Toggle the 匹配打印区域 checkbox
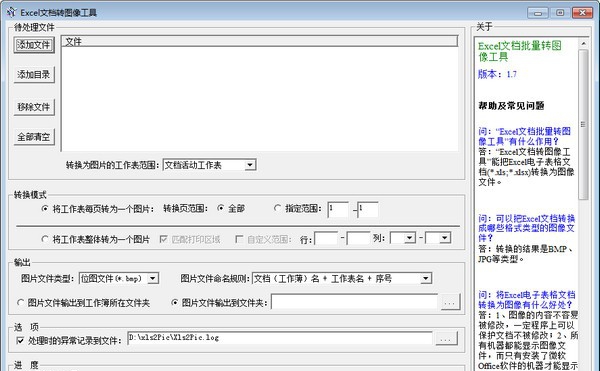 pos(164,239)
